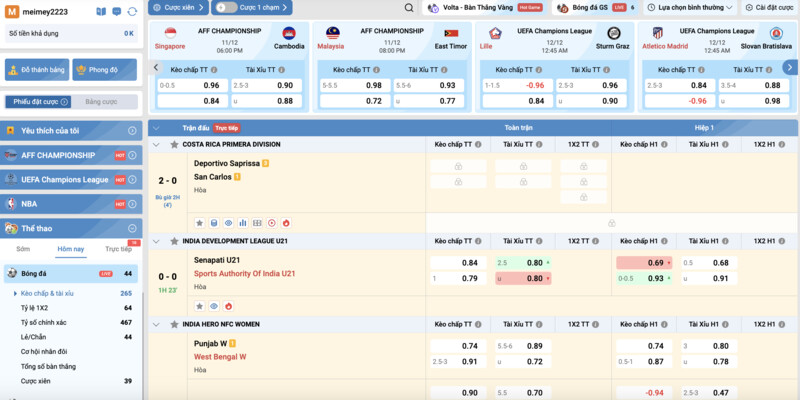Toggle eye icon under Senapati U21 match

214,306
